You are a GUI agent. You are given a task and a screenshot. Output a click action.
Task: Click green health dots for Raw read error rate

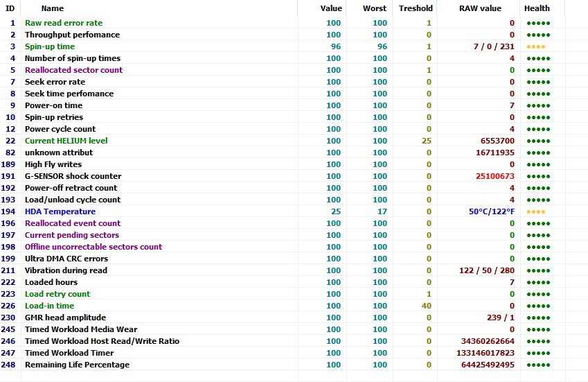538,24
